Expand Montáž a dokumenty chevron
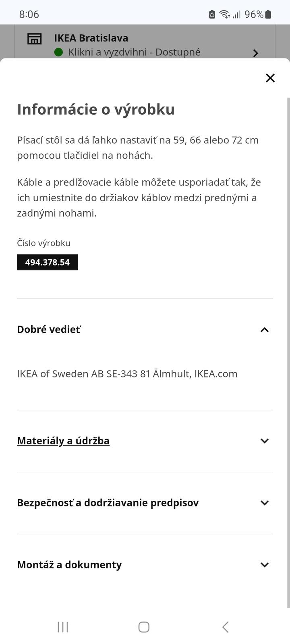This screenshot has height=644, width=290. (x=264, y=565)
